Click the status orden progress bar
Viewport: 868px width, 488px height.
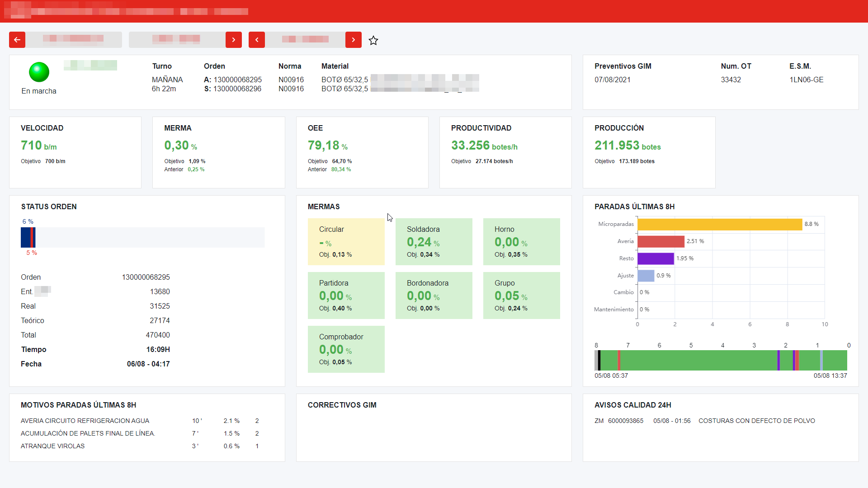(x=143, y=237)
